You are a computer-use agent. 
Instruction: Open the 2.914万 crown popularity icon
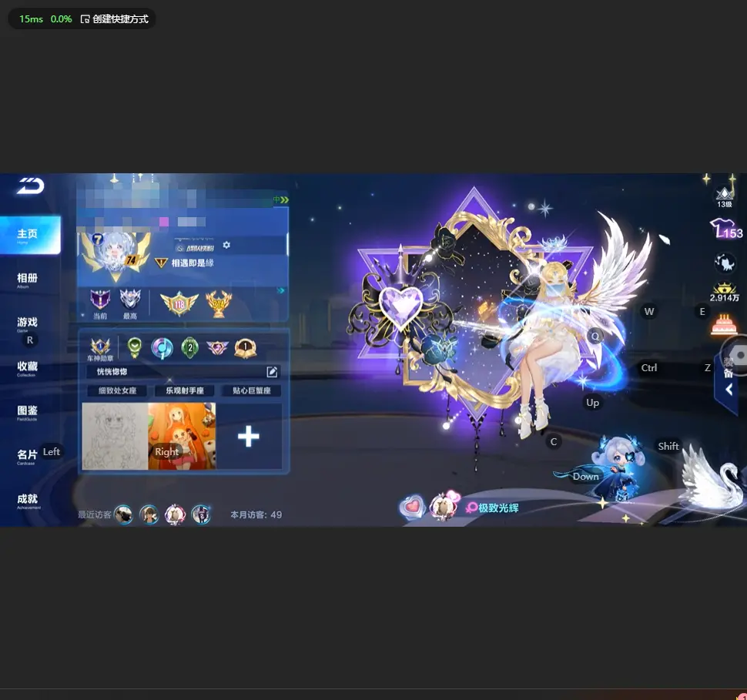pos(725,293)
